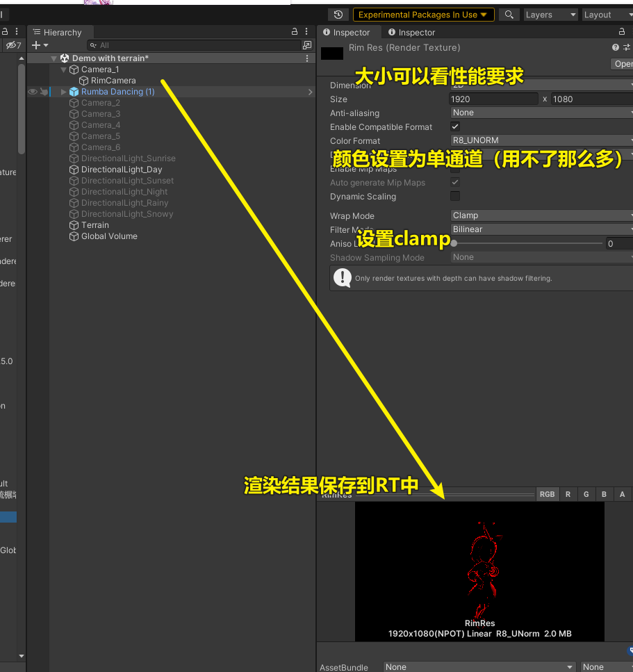Toggle scene visibility for Rumba Dancing (1)
Viewport: 633px width, 672px height.
(x=32, y=91)
